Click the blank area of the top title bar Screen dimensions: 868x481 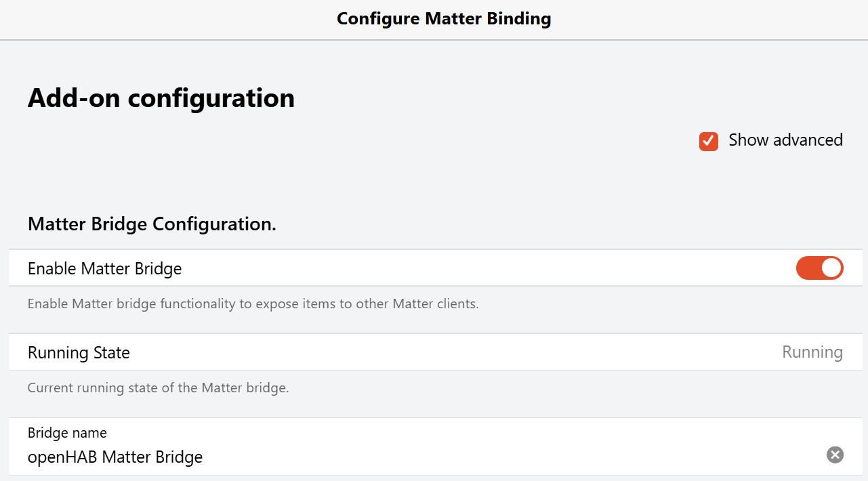pyautogui.click(x=711, y=19)
